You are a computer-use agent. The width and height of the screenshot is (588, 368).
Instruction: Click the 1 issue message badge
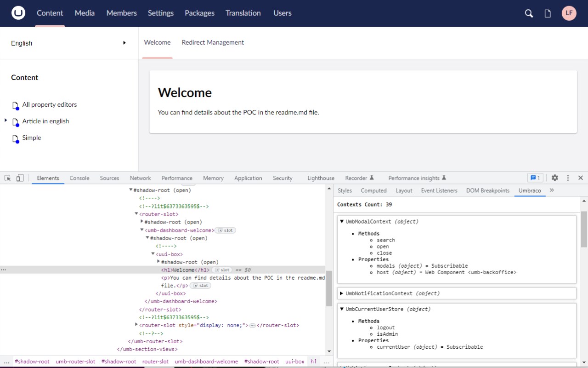(535, 178)
